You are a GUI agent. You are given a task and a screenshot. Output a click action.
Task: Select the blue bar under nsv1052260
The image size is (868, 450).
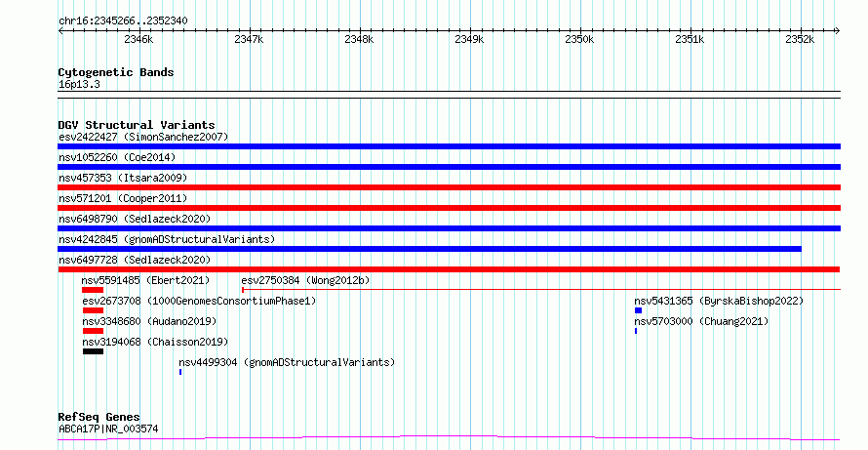(x=449, y=167)
